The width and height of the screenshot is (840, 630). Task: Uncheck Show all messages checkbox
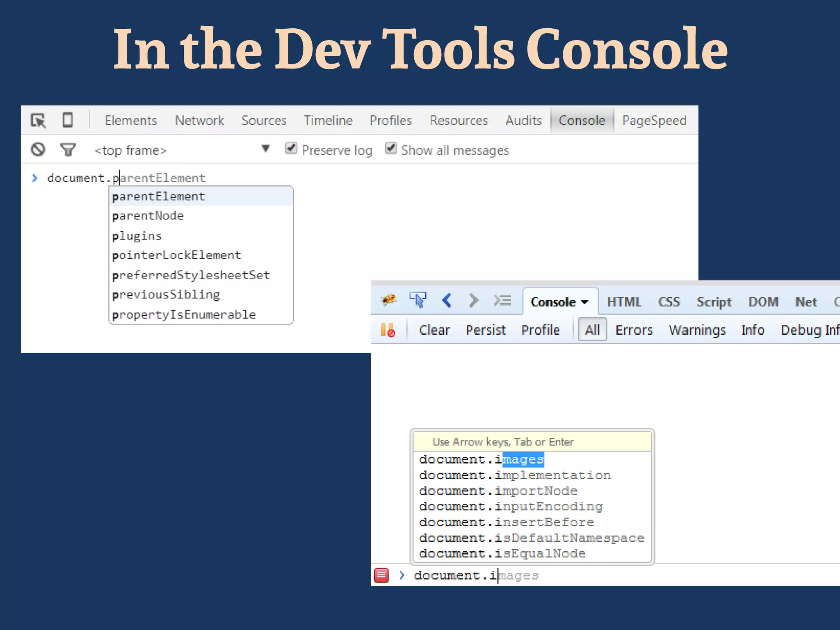click(391, 148)
